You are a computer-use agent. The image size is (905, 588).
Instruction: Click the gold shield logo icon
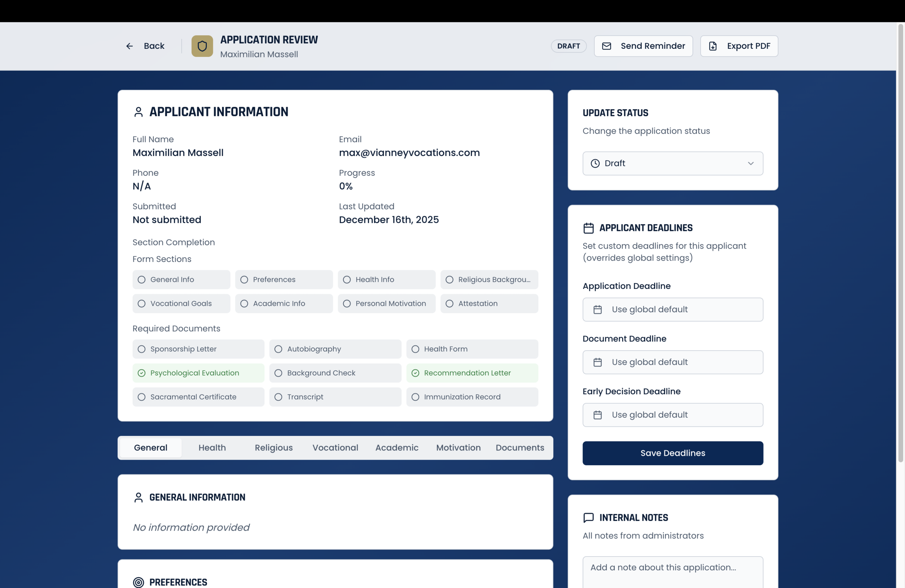coord(202,46)
